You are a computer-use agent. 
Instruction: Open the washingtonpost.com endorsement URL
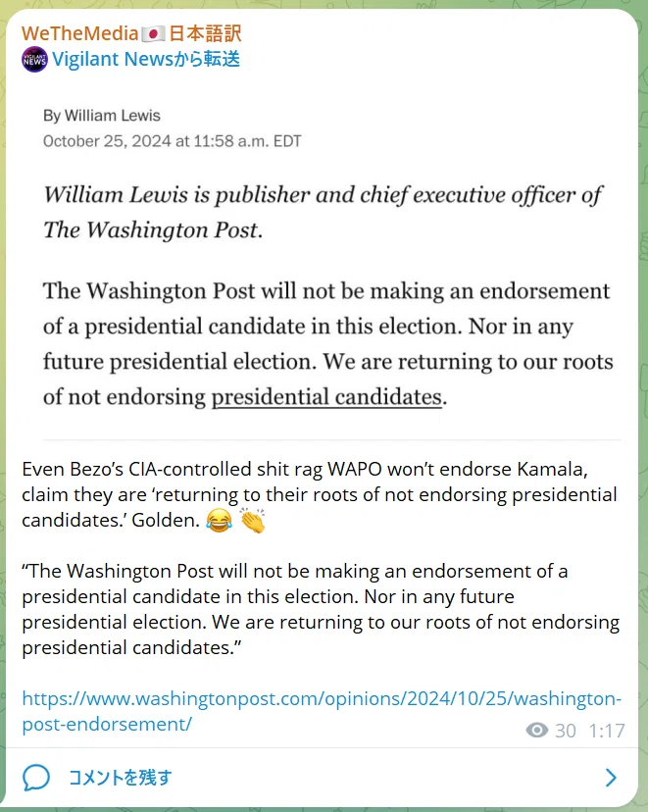[x=322, y=711]
